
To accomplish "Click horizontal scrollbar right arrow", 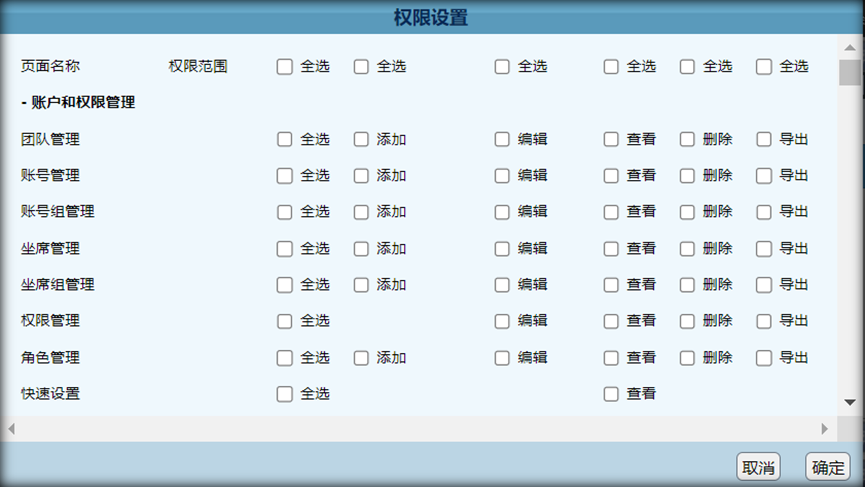I will point(825,429).
